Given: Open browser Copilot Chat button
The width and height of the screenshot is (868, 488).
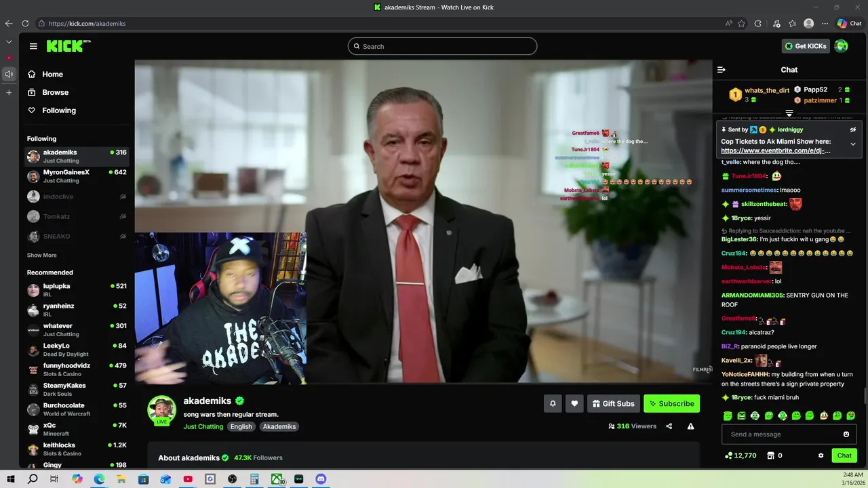Looking at the screenshot, I should tap(849, 24).
